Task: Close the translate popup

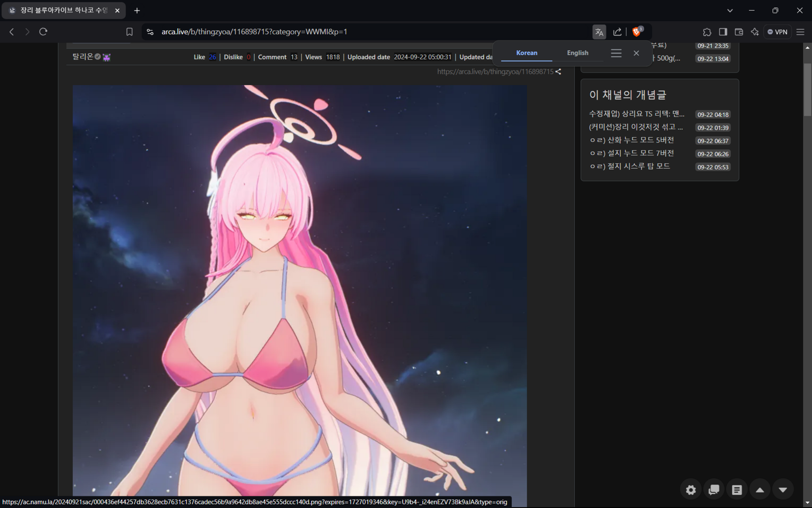Action: 636,53
